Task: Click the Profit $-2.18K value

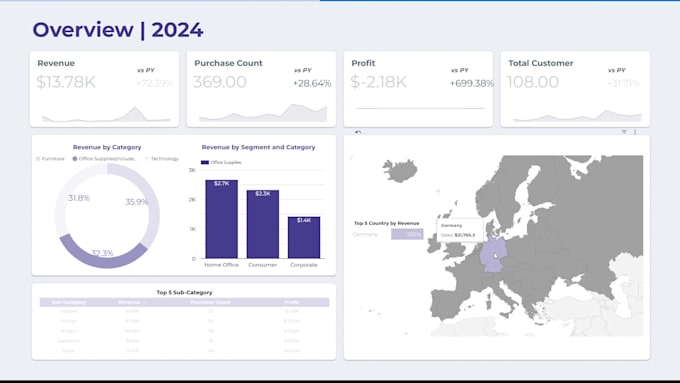Action: pos(379,82)
